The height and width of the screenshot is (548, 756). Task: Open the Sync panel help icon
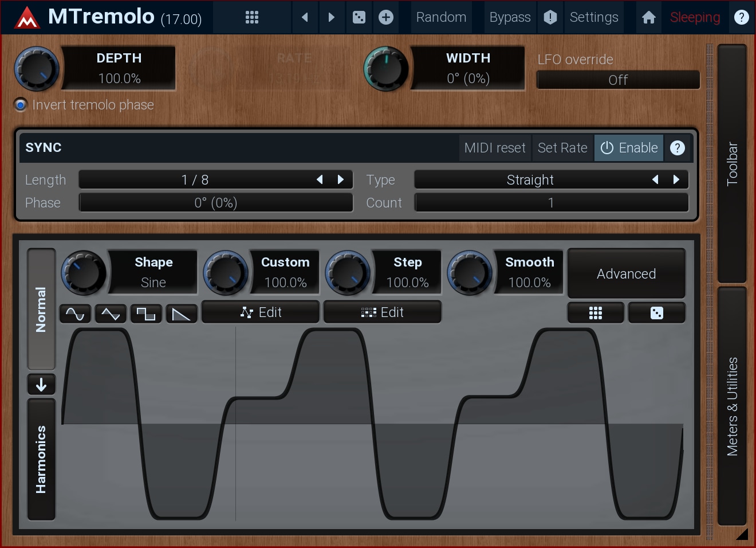click(x=678, y=148)
